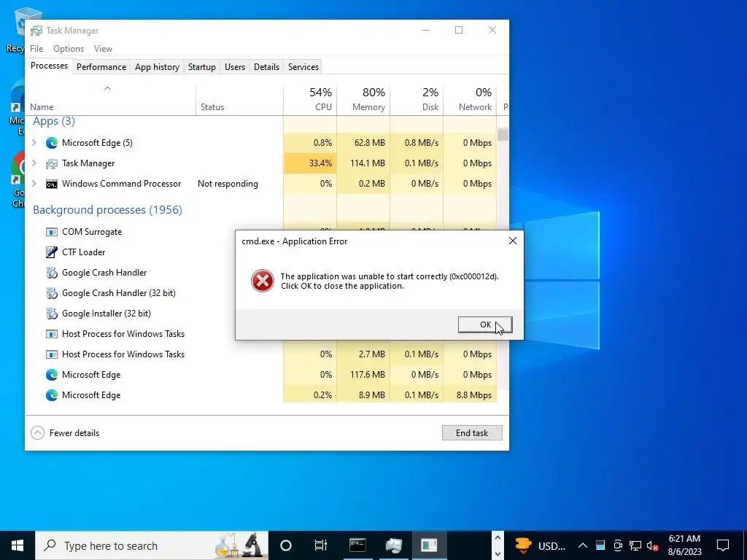Expand the Task Manager process row
Image resolution: width=747 pixels, height=560 pixels.
tap(34, 163)
